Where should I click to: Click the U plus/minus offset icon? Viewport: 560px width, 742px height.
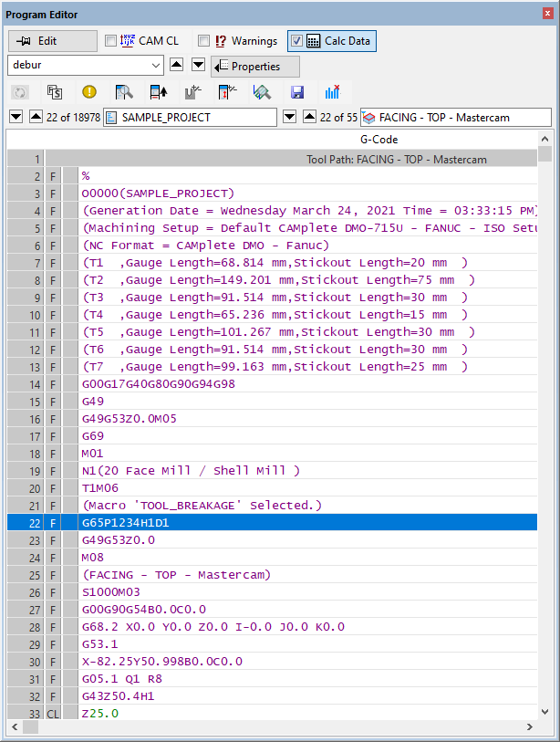point(193,92)
